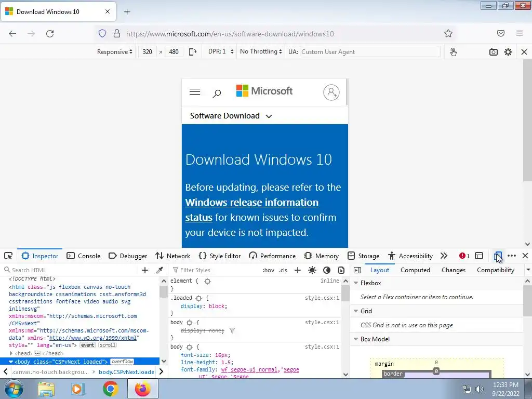Click the scroll badge on html
532x399 pixels.
108,345
